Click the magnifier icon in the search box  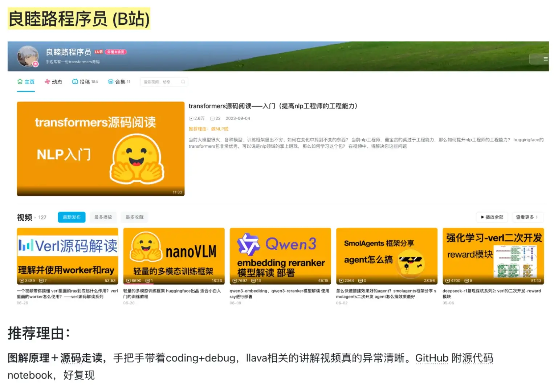point(183,82)
